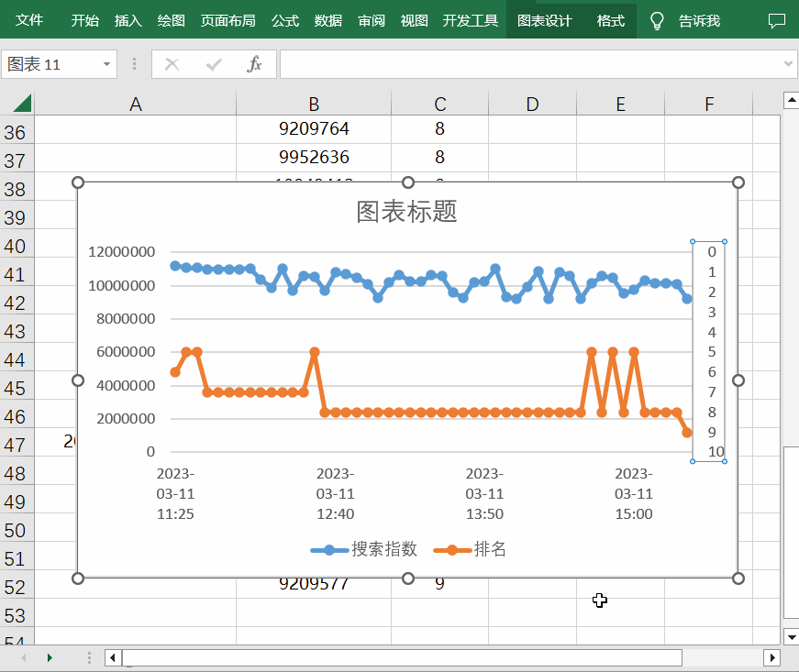799x672 pixels.
Task: Click cell C36 with value 8
Action: (439, 128)
